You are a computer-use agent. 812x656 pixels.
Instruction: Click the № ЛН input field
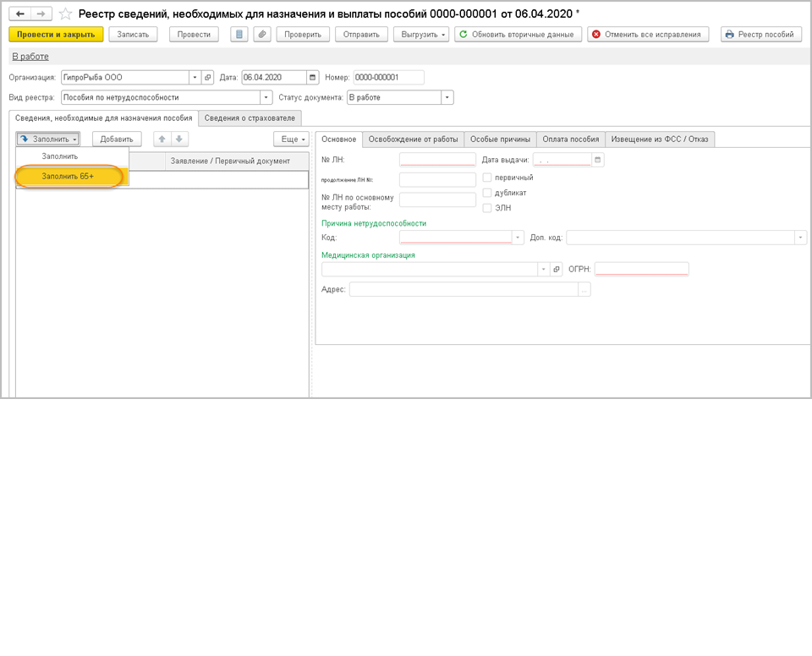pos(437,159)
